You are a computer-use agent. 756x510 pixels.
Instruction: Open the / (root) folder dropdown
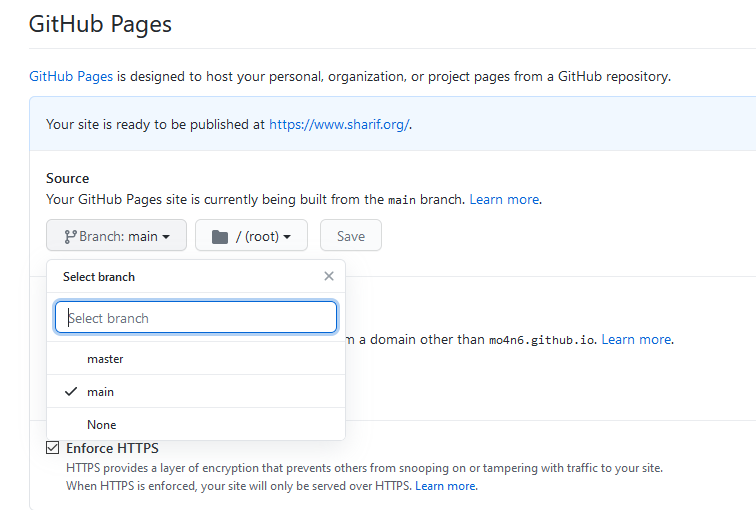(251, 236)
